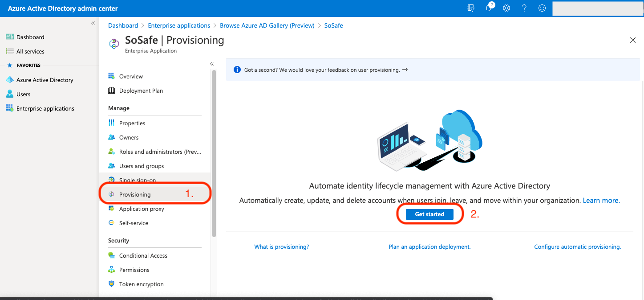Open the directory and subscription filter icon
This screenshot has width=644, height=300.
(x=471, y=8)
